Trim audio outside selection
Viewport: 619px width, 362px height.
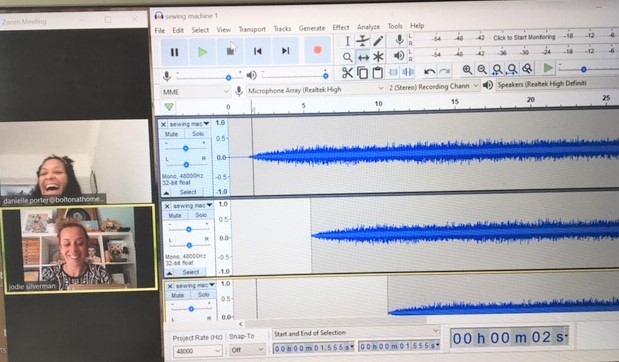coord(393,72)
